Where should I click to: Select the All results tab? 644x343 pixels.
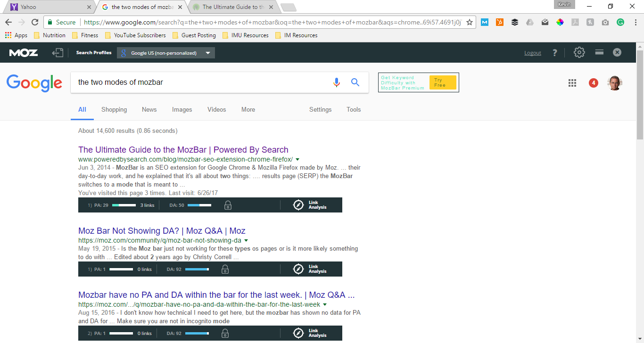(x=82, y=109)
